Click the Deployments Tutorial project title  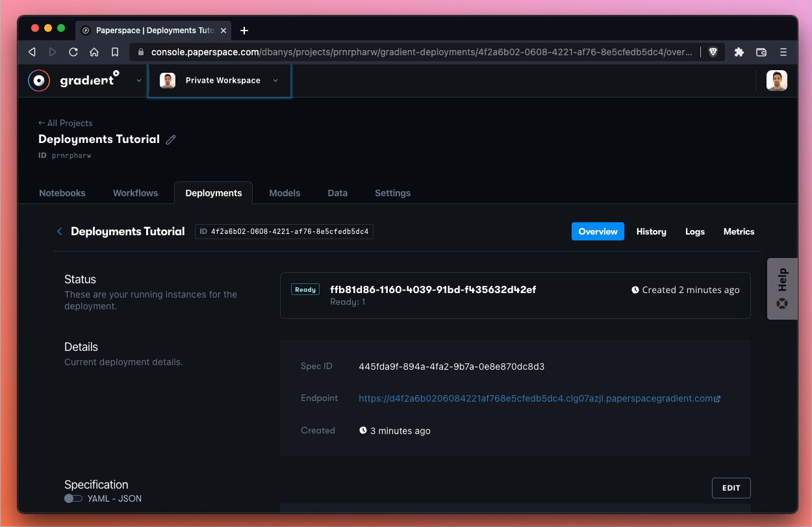99,139
